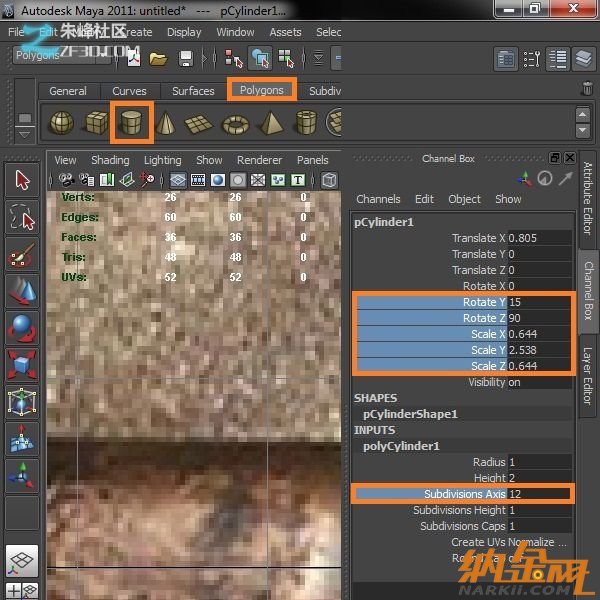
Task: Open the Channels menu in Channel Box
Action: tap(378, 199)
